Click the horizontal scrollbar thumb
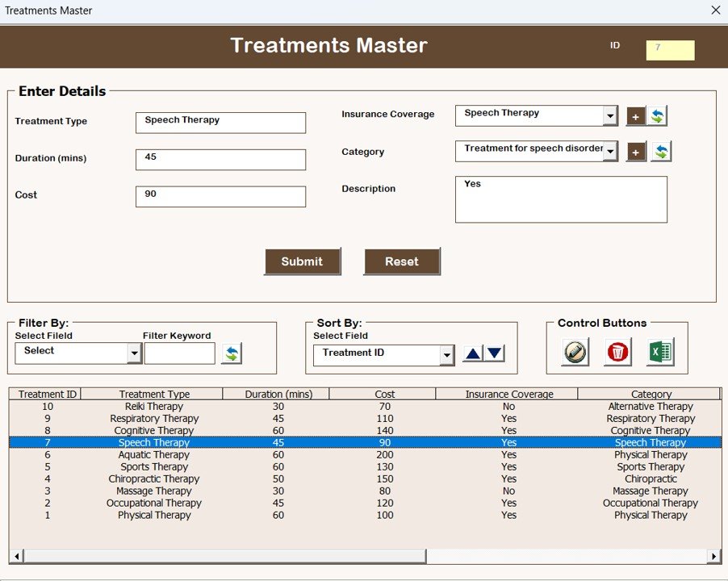Viewport: 728px width, 581px height. [x=225, y=556]
